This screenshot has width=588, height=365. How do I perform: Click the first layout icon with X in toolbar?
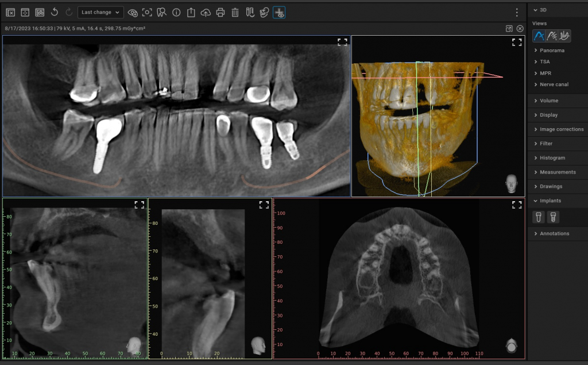pos(10,13)
